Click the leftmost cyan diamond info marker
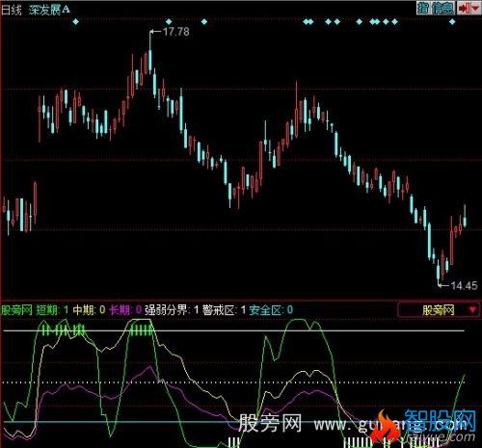 pos(75,22)
